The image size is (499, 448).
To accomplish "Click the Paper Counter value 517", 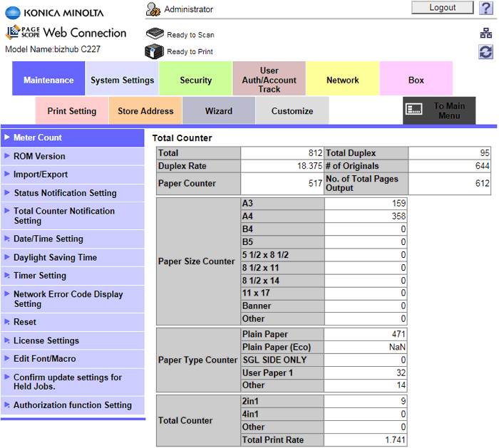I will click(315, 183).
